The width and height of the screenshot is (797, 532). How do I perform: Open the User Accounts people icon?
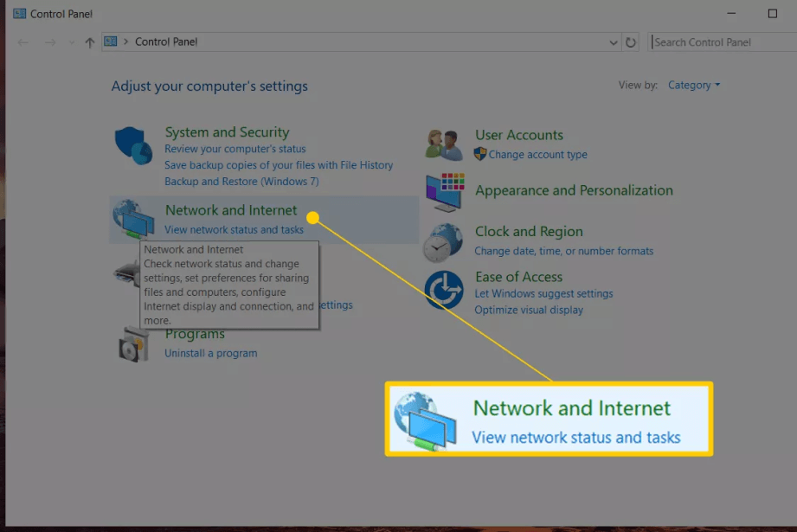click(x=444, y=144)
